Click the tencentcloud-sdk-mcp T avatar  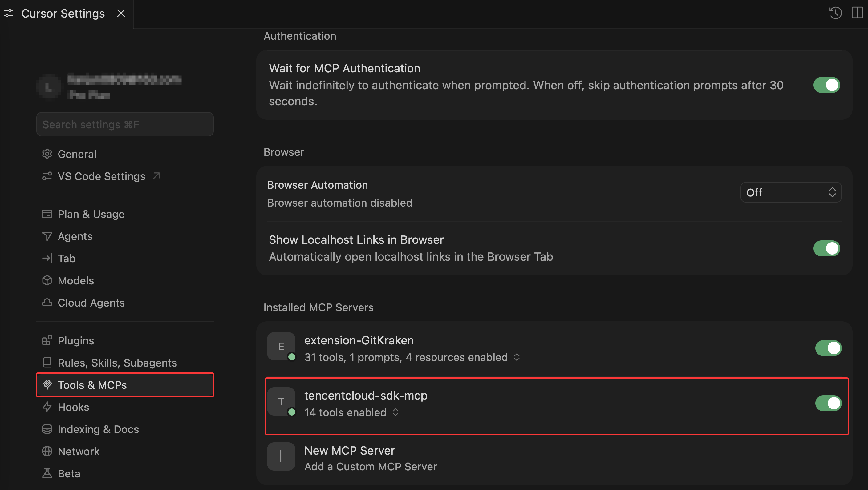click(x=281, y=401)
